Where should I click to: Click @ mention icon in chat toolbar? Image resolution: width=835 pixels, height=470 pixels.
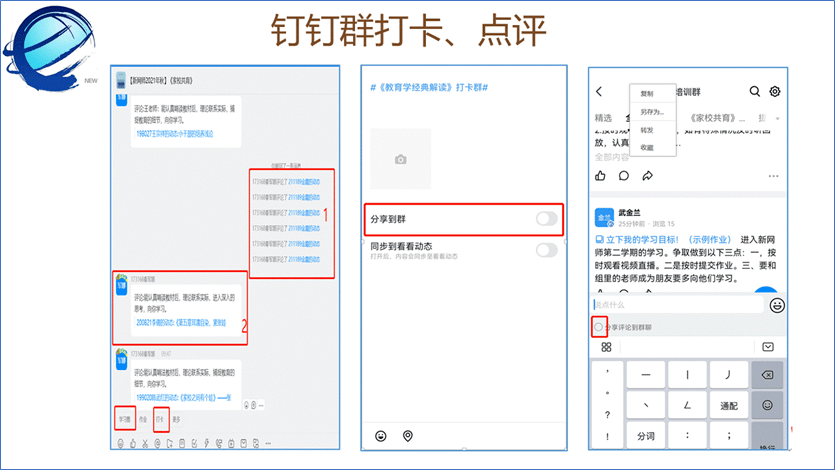click(x=158, y=443)
